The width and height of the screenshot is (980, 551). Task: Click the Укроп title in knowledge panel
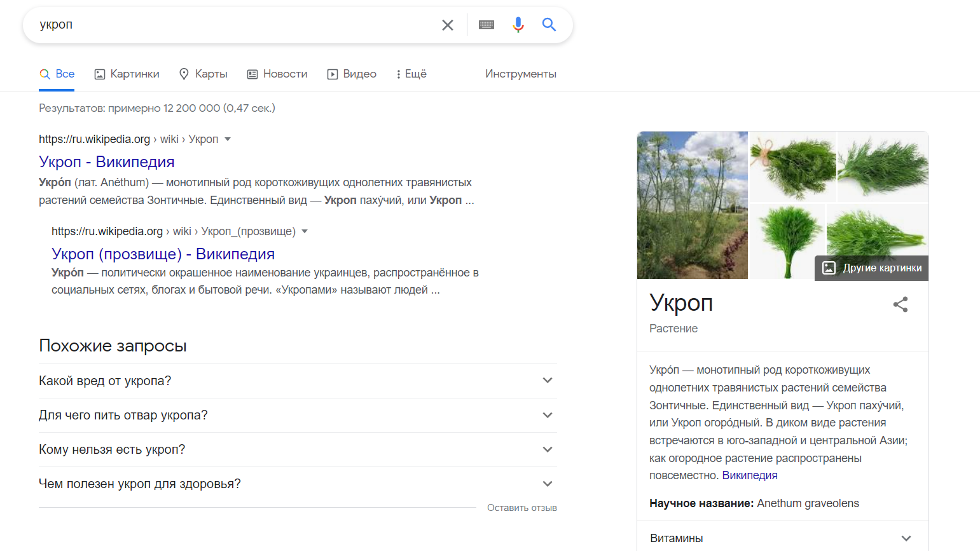[681, 303]
